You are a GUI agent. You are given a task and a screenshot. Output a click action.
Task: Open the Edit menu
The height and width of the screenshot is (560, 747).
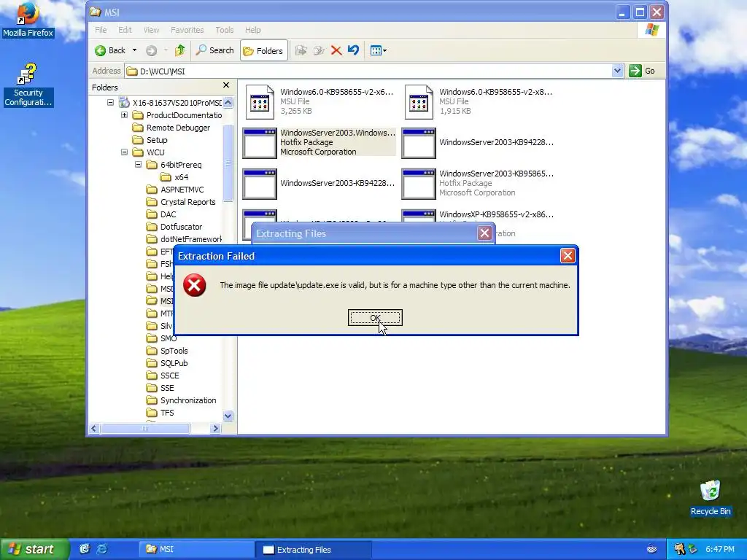(125, 30)
